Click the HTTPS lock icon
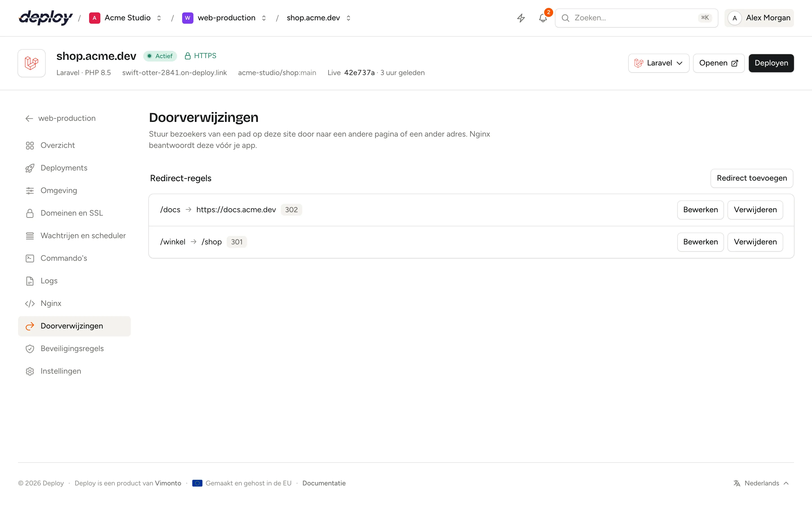This screenshot has height=508, width=812. [x=187, y=56]
